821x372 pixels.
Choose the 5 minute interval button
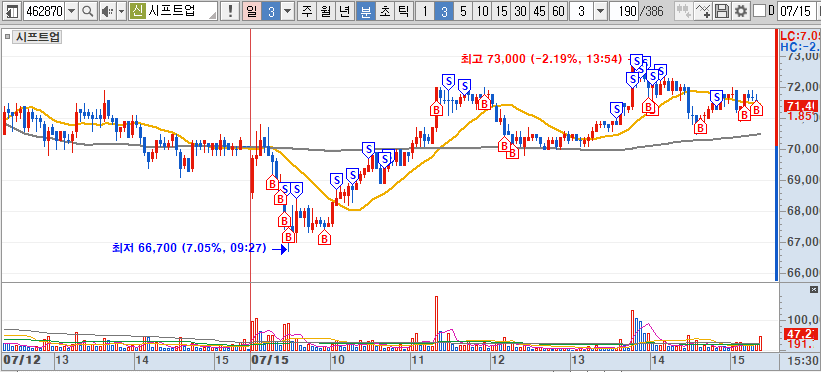click(x=462, y=10)
